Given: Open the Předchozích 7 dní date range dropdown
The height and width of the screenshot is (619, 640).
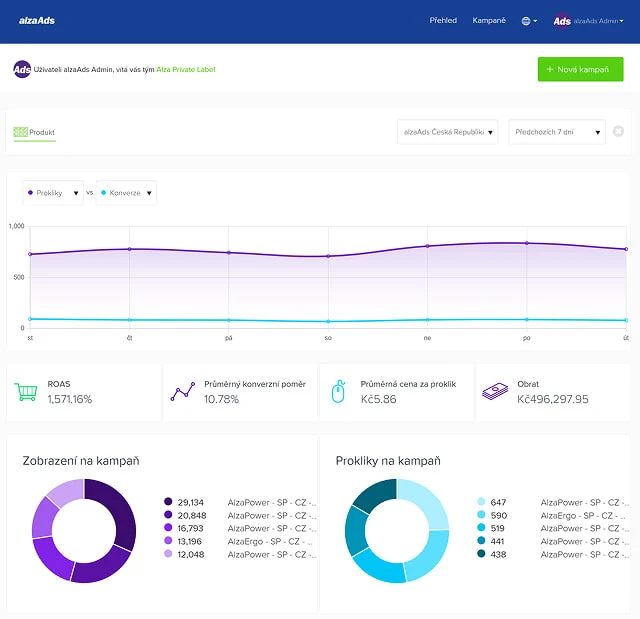Looking at the screenshot, I should (557, 132).
